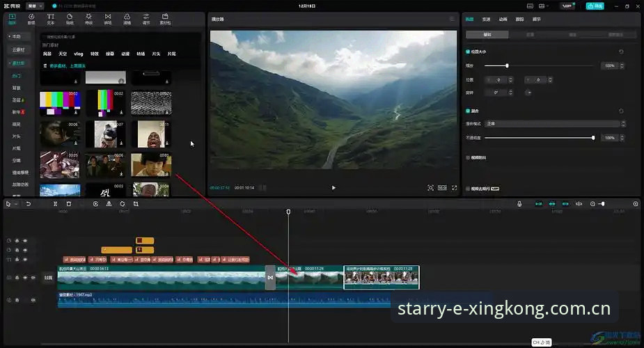Toggle the Blend (混合) checkbox
Viewport: 644px width, 348px height.
pyautogui.click(x=468, y=111)
